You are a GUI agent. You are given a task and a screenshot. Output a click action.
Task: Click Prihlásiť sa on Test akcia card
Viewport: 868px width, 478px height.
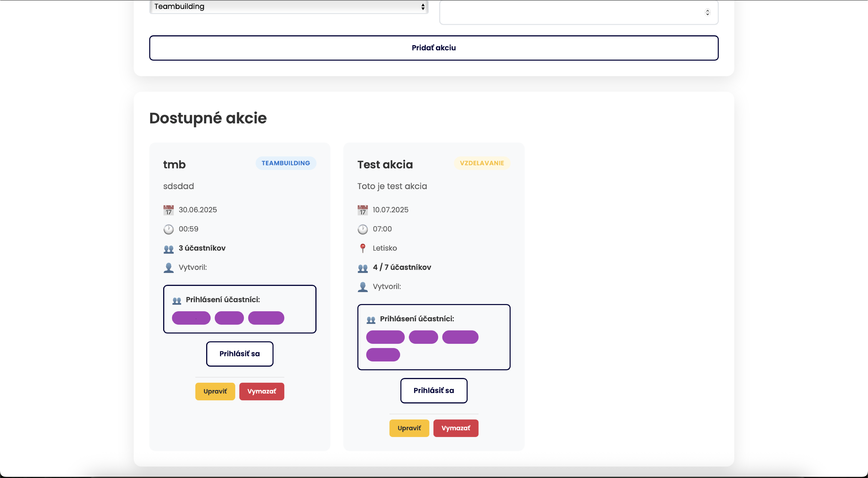pyautogui.click(x=434, y=390)
